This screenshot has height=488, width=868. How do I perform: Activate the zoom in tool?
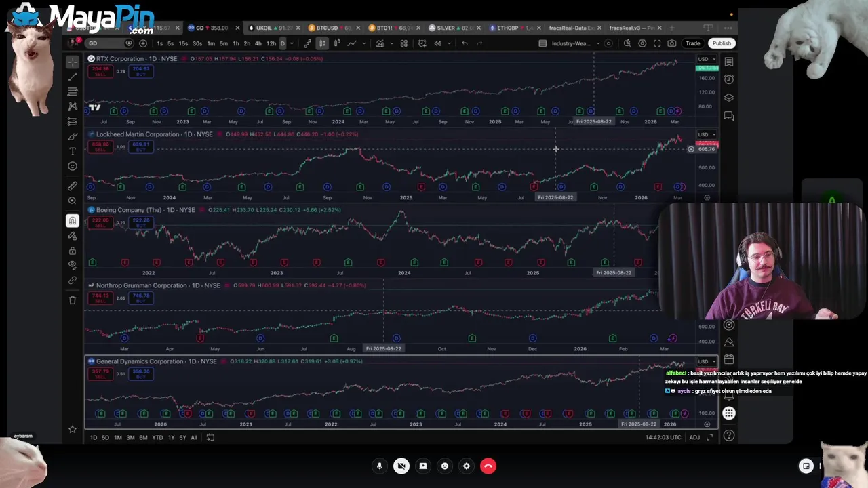point(73,201)
